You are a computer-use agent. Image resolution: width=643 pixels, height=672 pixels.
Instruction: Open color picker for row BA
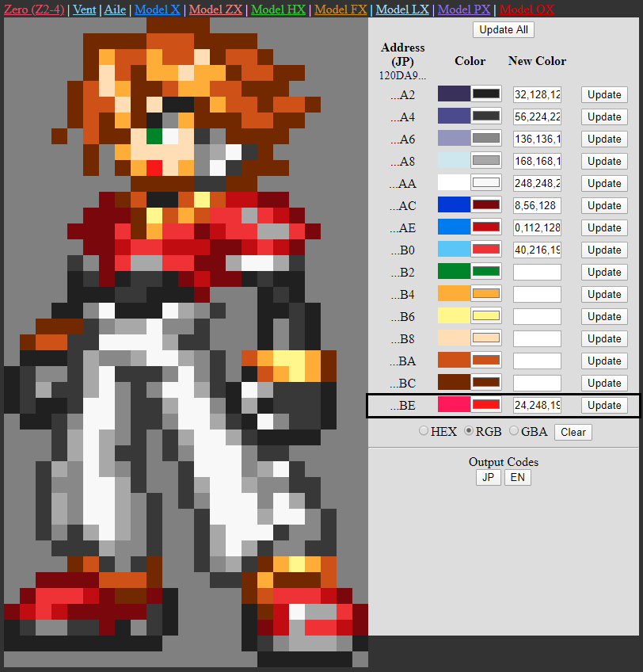[485, 361]
